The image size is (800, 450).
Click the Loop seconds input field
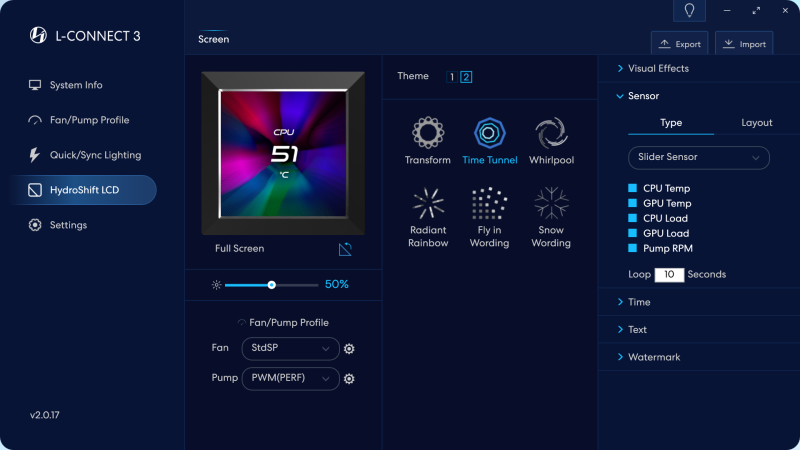[669, 274]
